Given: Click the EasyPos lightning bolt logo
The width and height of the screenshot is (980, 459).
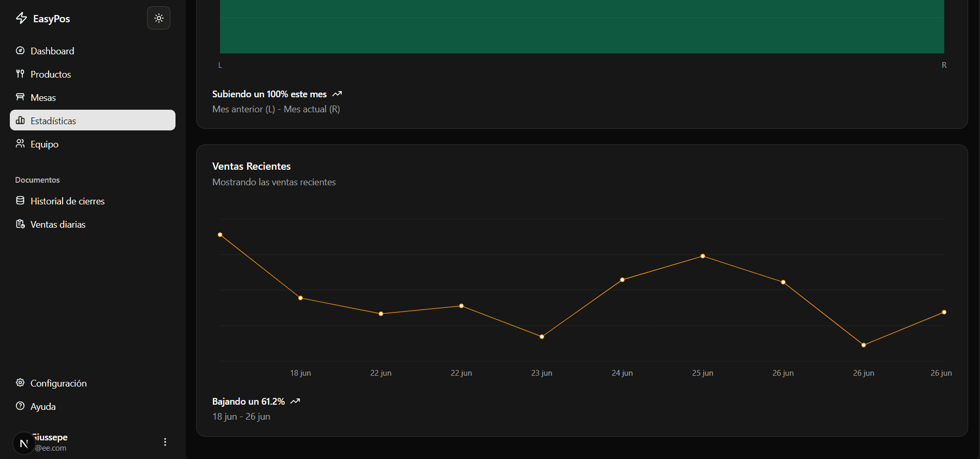Looking at the screenshot, I should [21, 18].
